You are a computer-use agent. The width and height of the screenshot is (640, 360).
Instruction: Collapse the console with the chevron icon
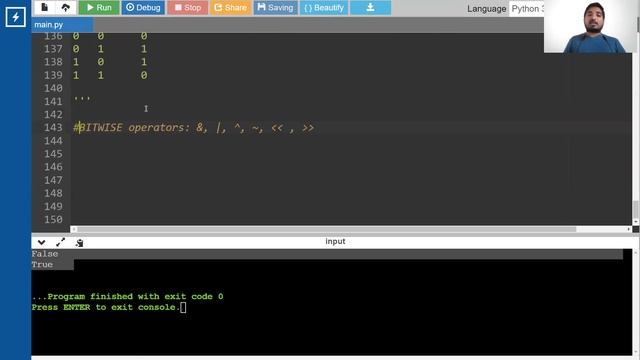pos(41,242)
